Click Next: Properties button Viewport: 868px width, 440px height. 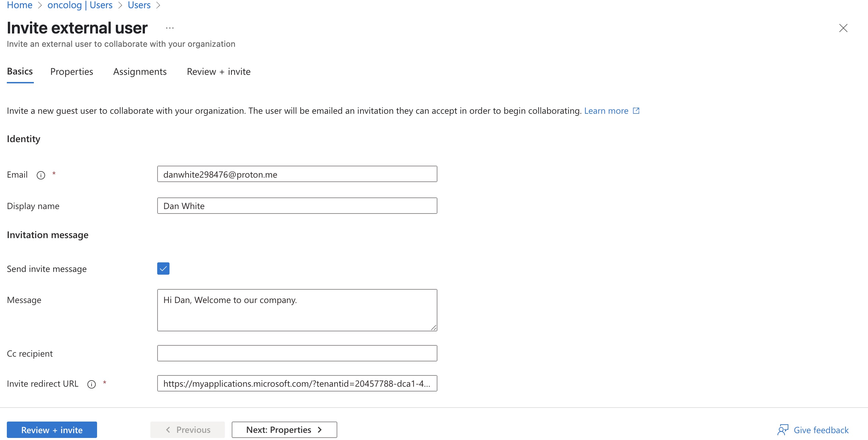(284, 430)
